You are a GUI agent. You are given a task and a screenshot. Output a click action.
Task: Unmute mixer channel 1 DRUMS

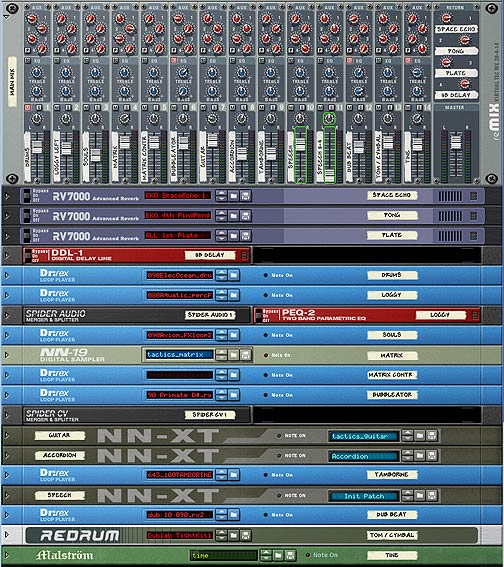(28, 107)
